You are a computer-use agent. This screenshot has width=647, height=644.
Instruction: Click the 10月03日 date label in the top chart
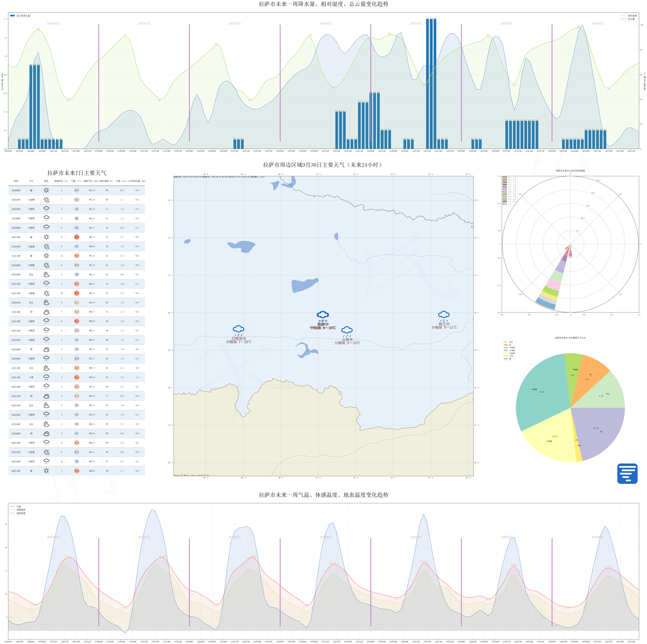coord(325,23)
